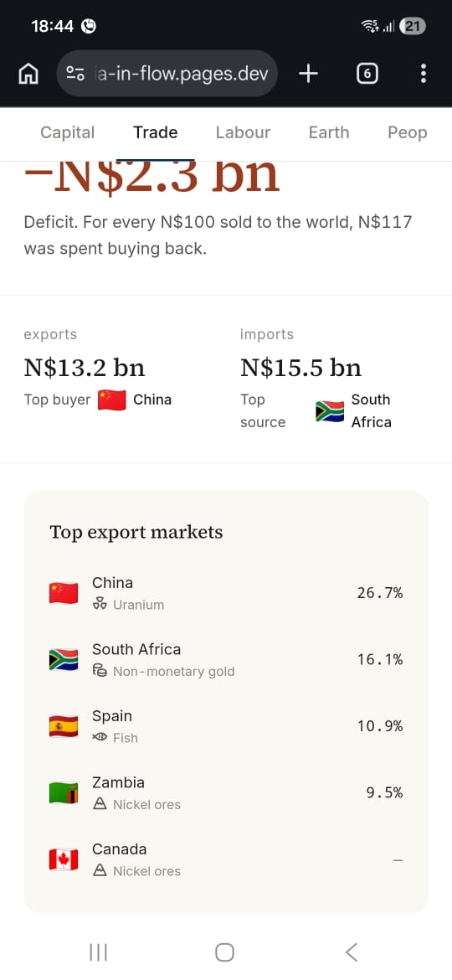452x980 pixels.
Task: Tap the China flag beside Top buyer
Action: 112,400
